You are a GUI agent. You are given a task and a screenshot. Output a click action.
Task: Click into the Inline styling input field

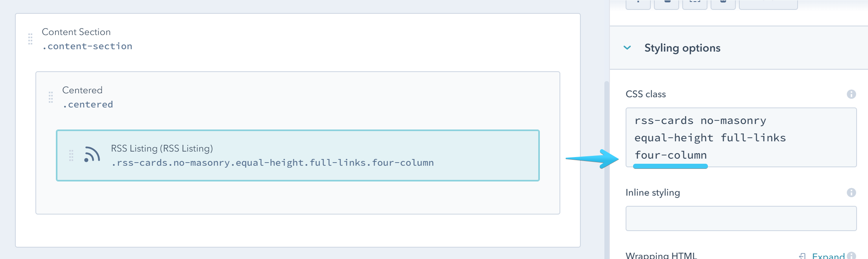click(x=741, y=218)
